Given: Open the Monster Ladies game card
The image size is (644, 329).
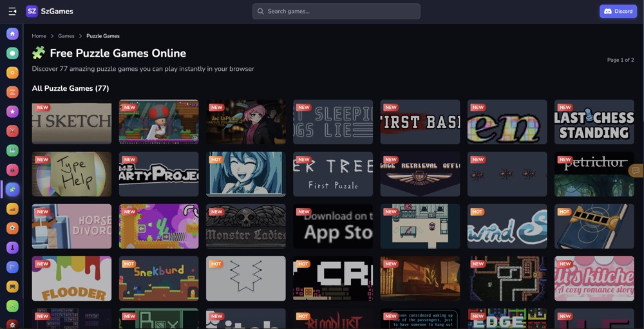Looking at the screenshot, I should click(x=245, y=227).
